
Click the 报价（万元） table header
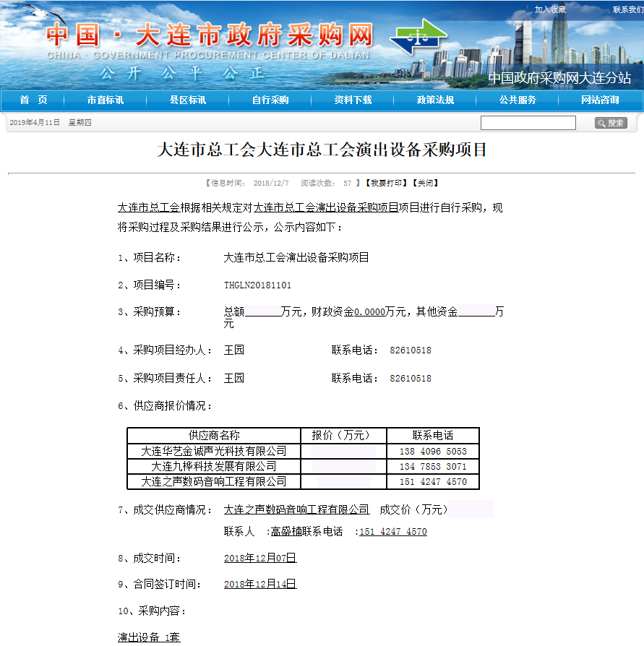(x=343, y=435)
